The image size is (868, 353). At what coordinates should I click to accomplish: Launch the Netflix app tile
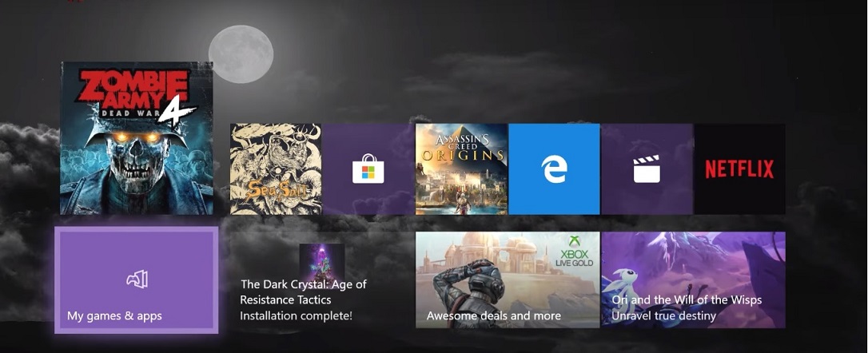739,169
